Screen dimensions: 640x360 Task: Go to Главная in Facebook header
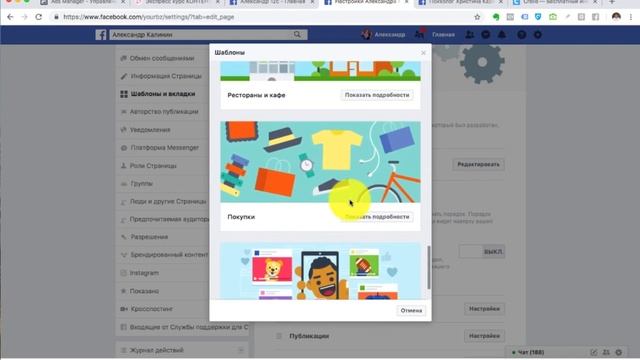(443, 35)
